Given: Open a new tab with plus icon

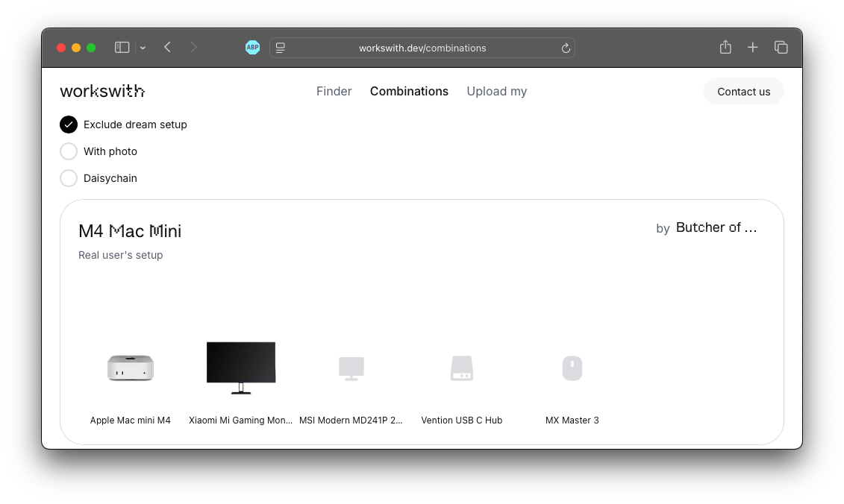Looking at the screenshot, I should [753, 48].
